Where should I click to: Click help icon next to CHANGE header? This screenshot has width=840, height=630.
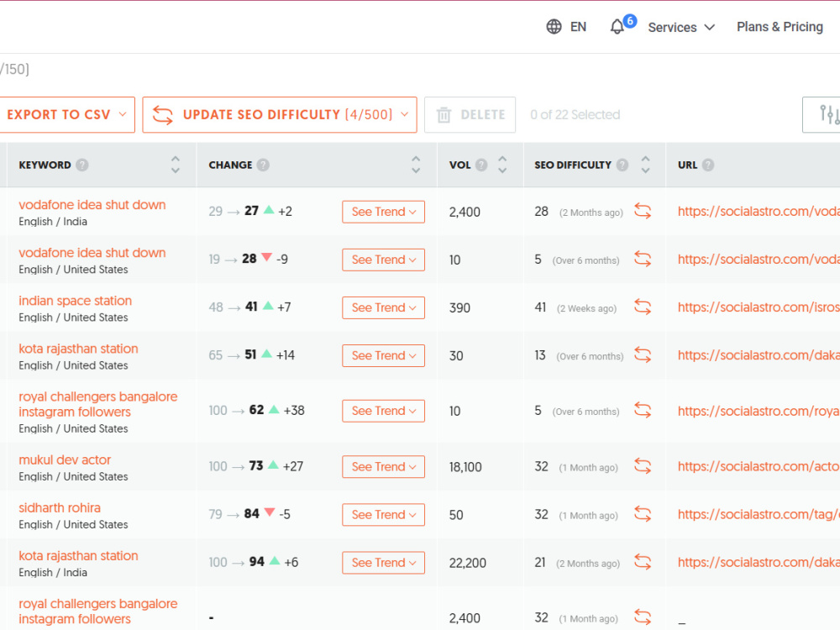(263, 165)
